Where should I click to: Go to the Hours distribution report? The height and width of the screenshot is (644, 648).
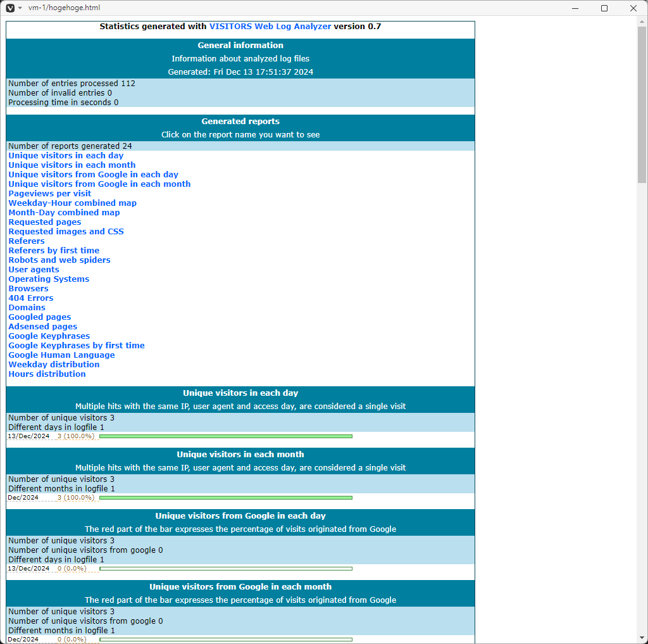pyautogui.click(x=47, y=374)
